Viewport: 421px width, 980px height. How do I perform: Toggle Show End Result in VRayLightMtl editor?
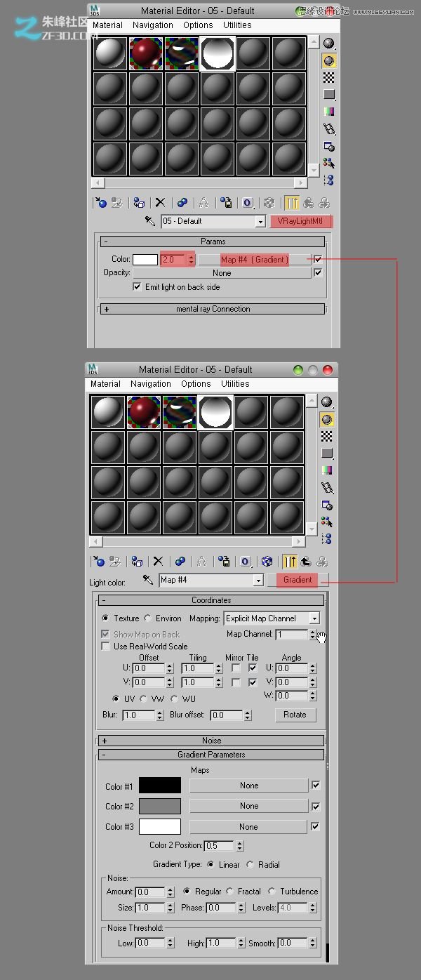click(291, 203)
